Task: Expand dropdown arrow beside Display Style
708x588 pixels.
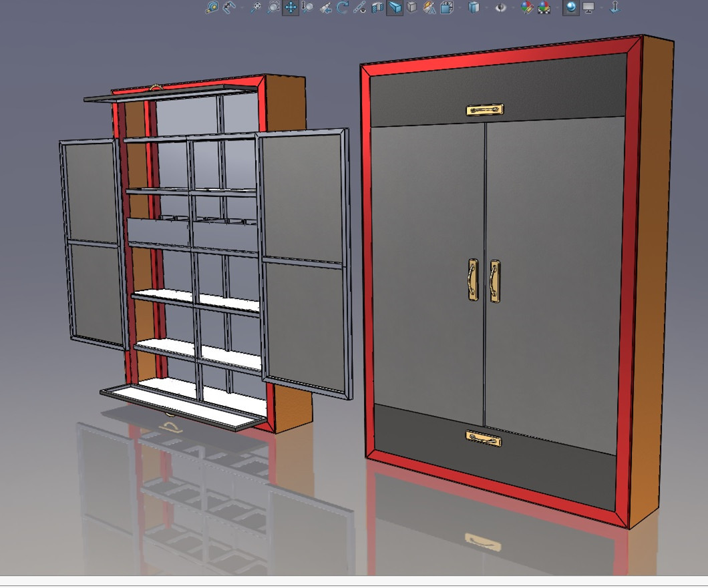Action: (486, 7)
